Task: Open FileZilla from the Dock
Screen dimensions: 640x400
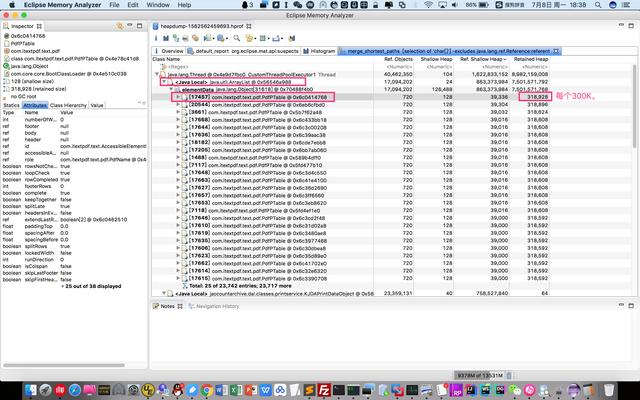Action: (324, 390)
